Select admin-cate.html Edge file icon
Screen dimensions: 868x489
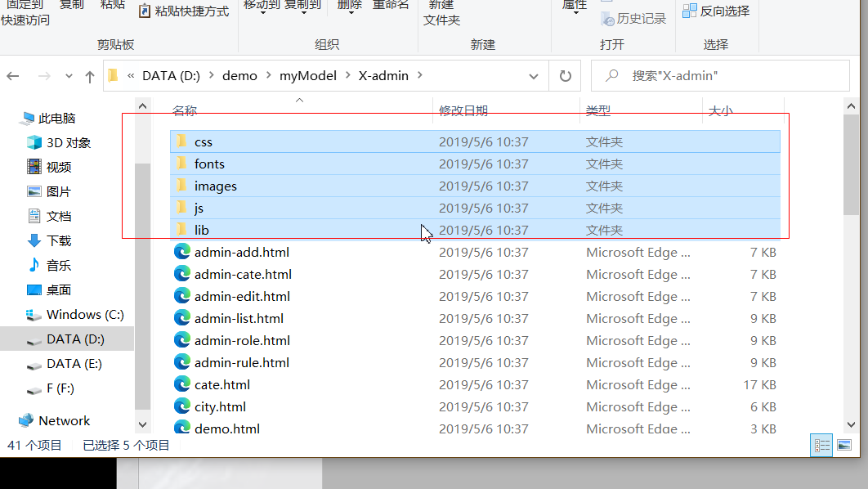click(x=182, y=274)
